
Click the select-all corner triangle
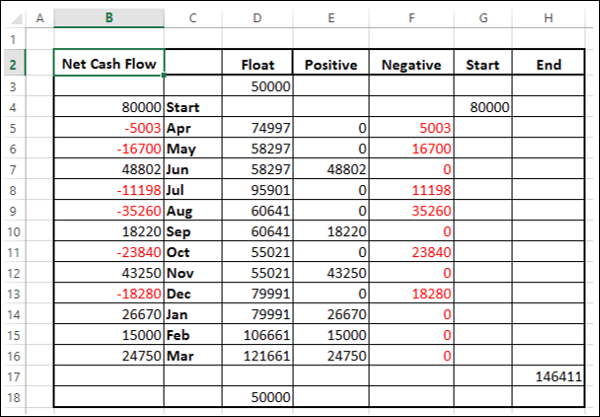pyautogui.click(x=13, y=18)
